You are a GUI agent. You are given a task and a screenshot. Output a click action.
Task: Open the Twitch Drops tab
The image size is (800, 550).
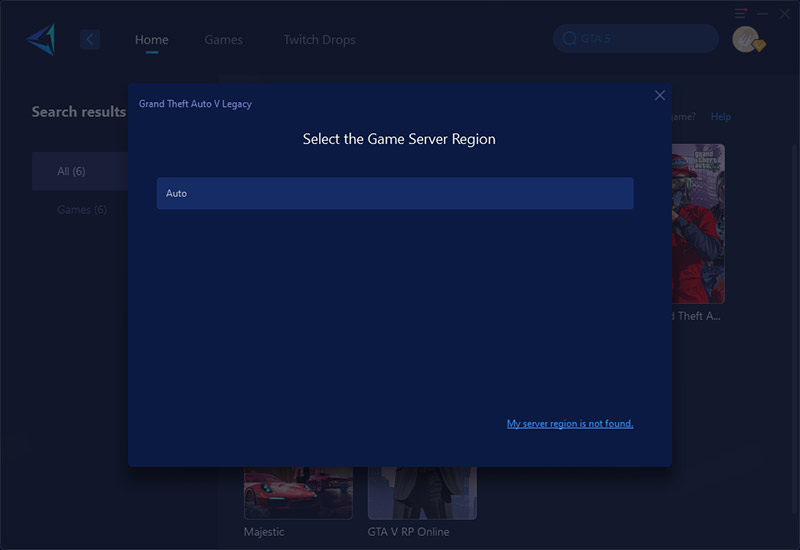click(319, 40)
